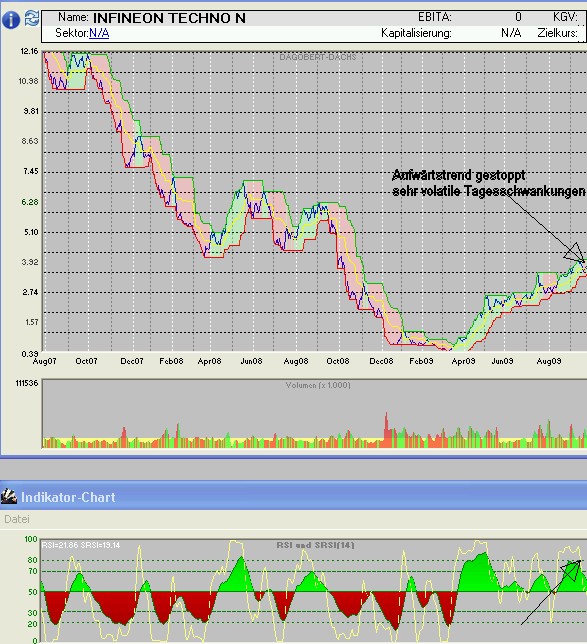Click the DAGOBERT-DACHS chart label
This screenshot has width=587, height=644.
click(318, 57)
